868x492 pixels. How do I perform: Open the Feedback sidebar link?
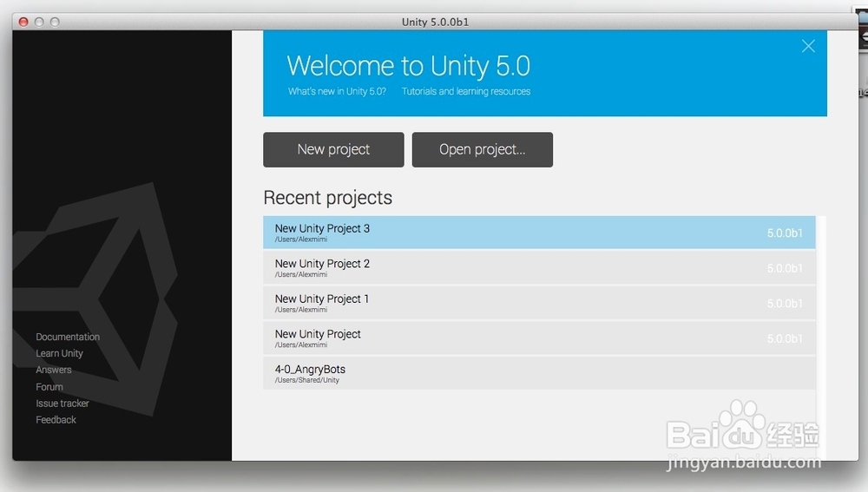[x=56, y=420]
